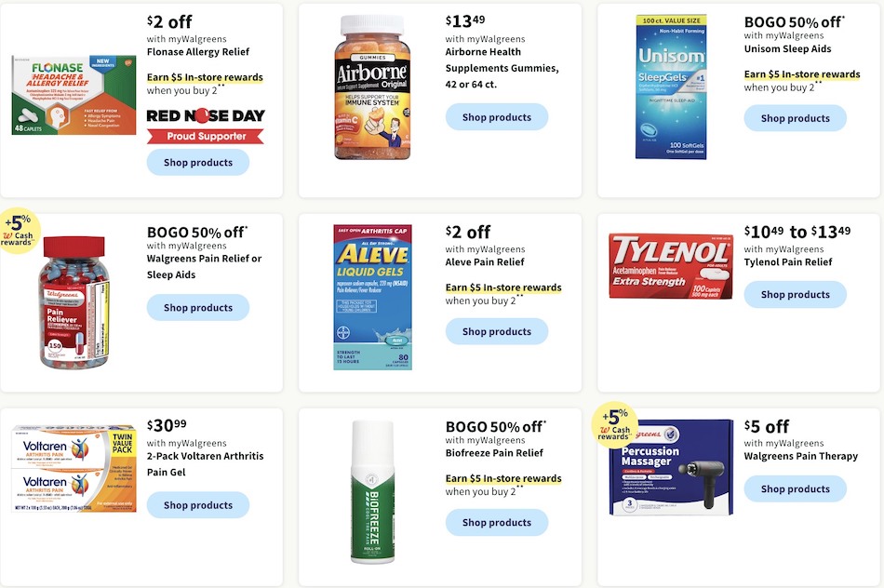Viewport: 884px width, 588px height.
Task: Open the Voltaren twin value pack image
Action: click(74, 469)
